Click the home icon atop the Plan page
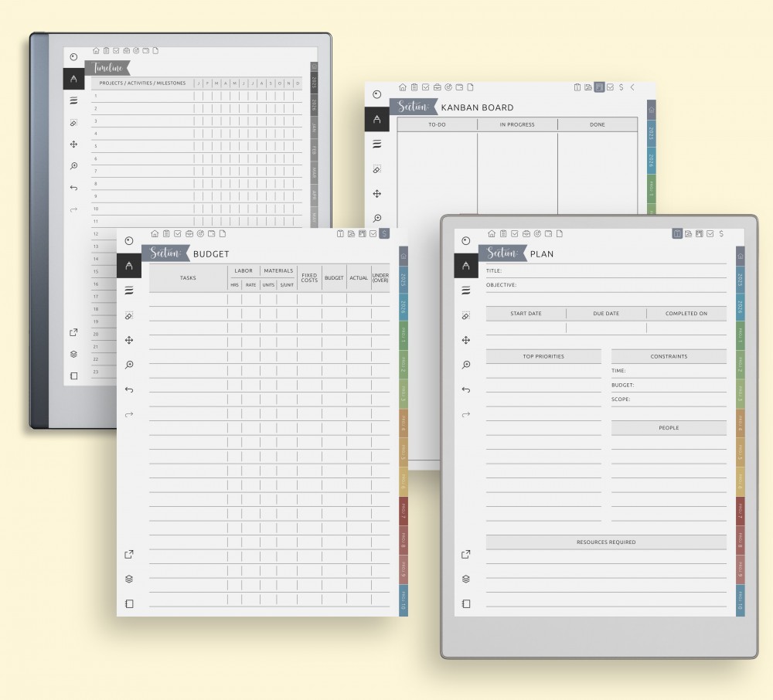 pos(490,233)
